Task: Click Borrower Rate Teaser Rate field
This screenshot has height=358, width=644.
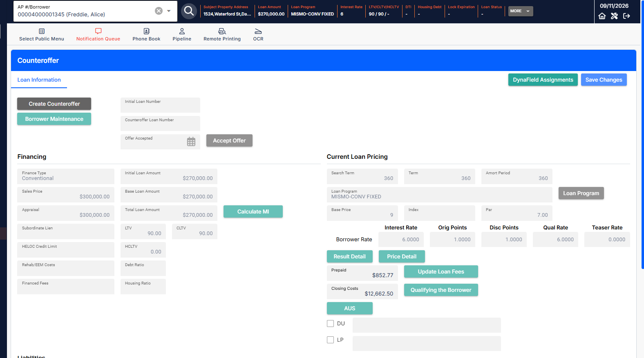Action: [x=607, y=240]
